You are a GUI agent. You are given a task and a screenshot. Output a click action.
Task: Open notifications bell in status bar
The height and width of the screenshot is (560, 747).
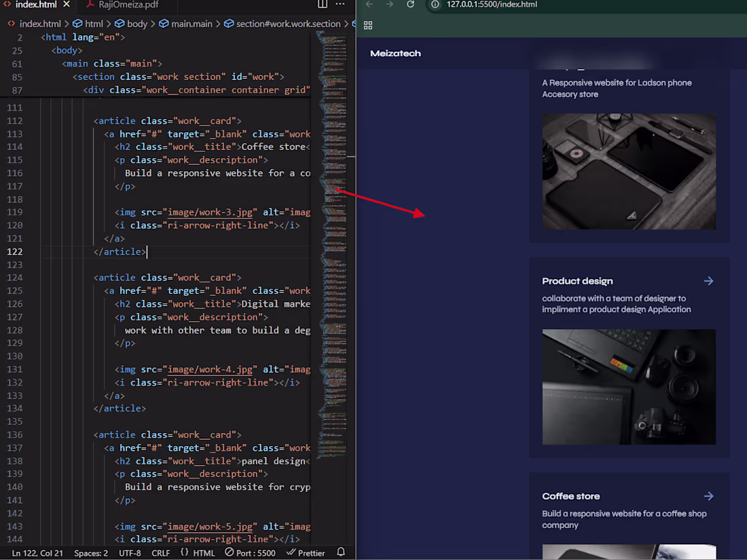[x=341, y=553]
